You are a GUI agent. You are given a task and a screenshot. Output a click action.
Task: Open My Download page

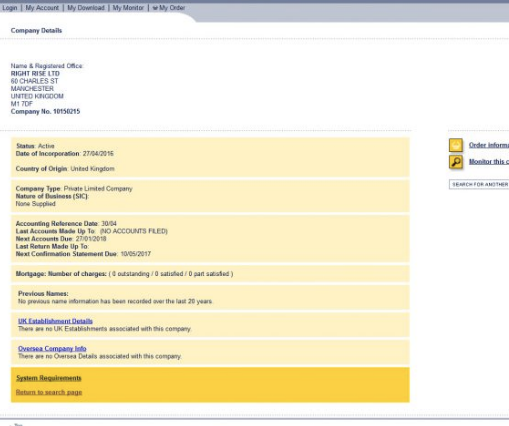pos(86,8)
